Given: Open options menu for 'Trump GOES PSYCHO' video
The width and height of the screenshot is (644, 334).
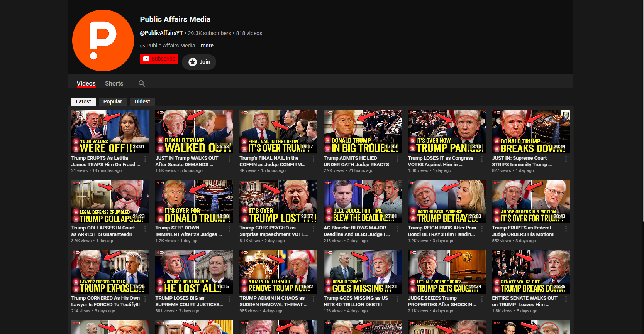Looking at the screenshot, I should click(314, 229).
